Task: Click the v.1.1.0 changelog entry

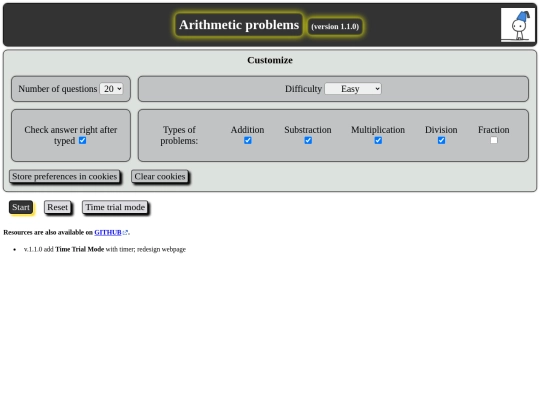Action: coord(105,249)
